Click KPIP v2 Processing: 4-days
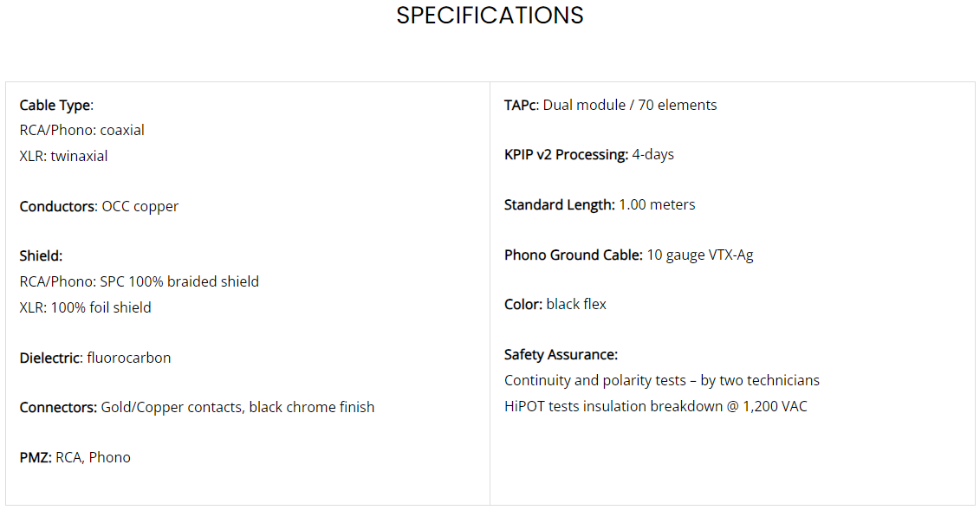Viewport: 980px width, 510px height. tap(589, 154)
